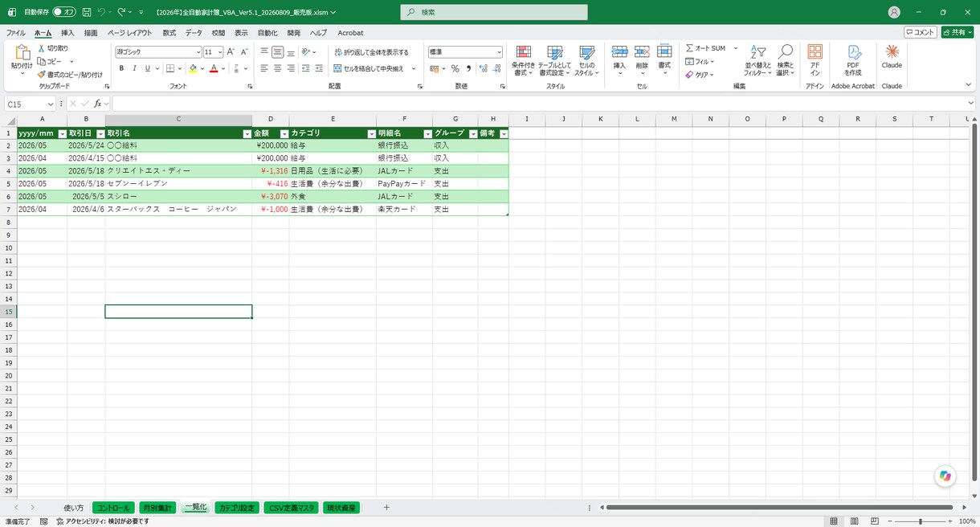Viewport: 980px width, 527px height.
Task: Switch to the カテゴリ設定 sheet tab
Action: [x=237, y=508]
